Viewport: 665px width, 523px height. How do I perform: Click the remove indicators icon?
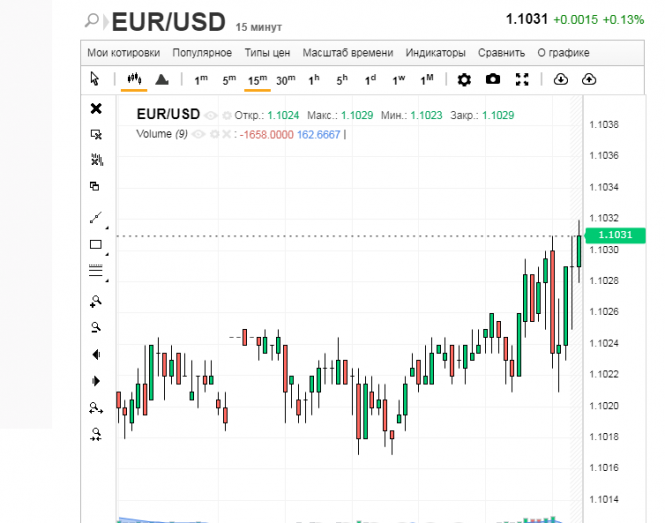97,160
